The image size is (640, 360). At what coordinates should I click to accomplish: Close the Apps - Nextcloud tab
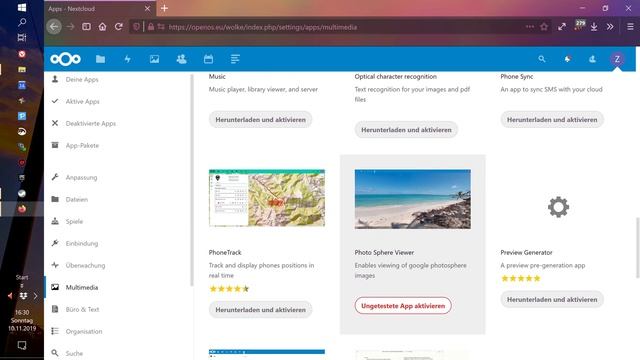click(x=147, y=8)
